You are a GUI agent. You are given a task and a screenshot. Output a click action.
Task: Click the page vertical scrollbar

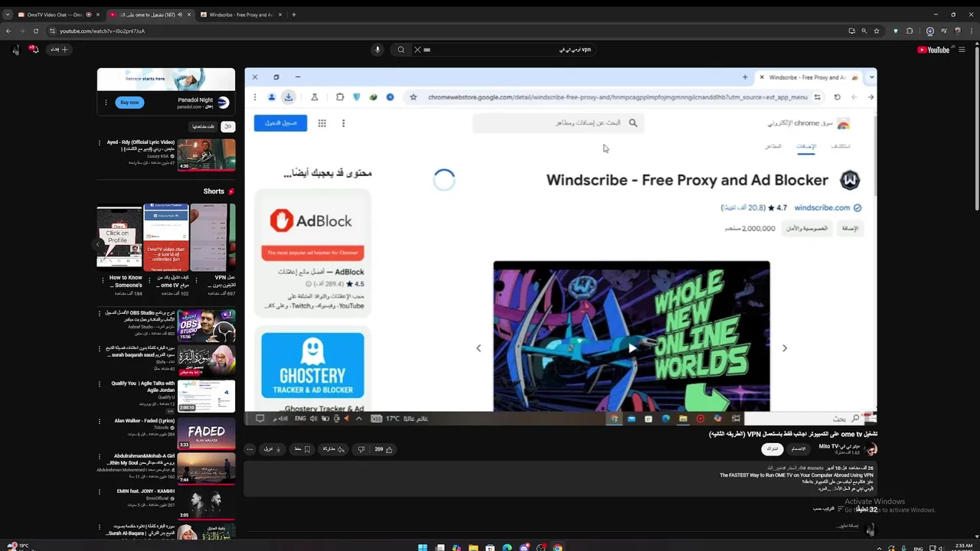976,130
